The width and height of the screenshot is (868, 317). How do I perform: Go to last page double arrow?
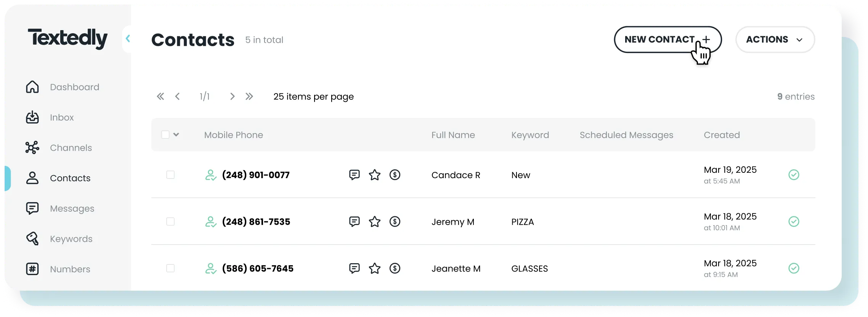pyautogui.click(x=249, y=97)
